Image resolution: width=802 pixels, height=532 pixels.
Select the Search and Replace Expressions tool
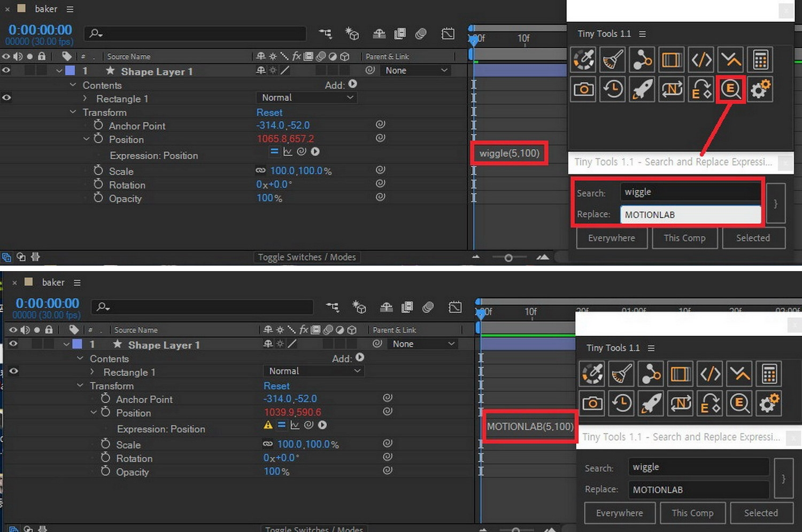pyautogui.click(x=731, y=89)
